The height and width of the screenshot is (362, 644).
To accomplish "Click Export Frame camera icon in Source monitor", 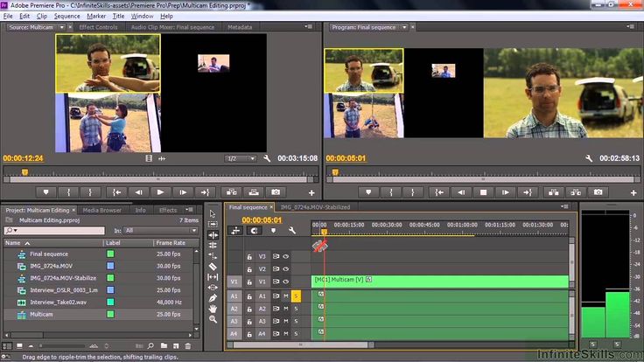I will [x=276, y=191].
